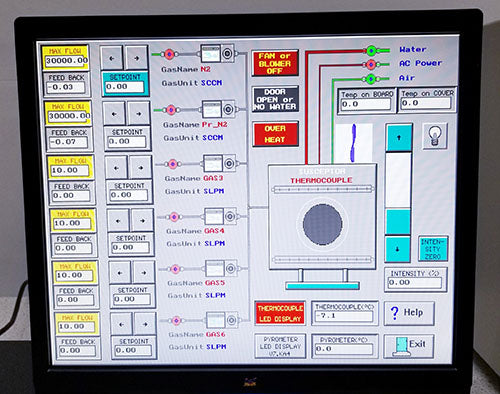Viewport: 500px width, 394px height.
Task: Toggle the Air valve indicator
Action: [371, 79]
